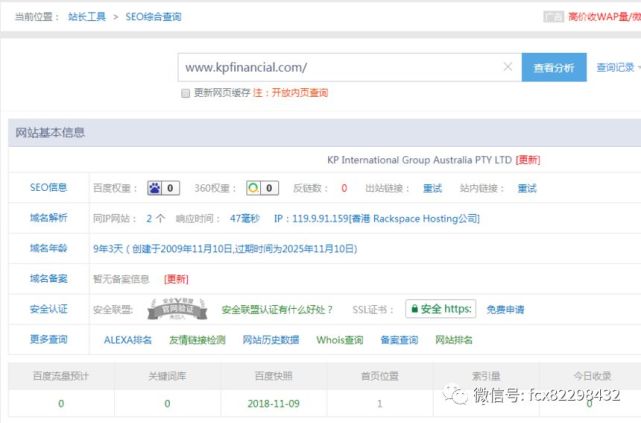Go to 站长工具 breadcrumb link
Viewport: 641px width, 423px height.
[x=87, y=17]
